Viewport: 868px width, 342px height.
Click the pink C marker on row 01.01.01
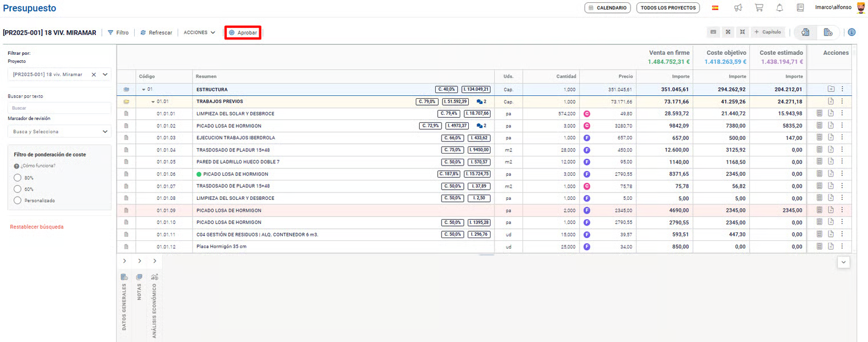(586, 114)
